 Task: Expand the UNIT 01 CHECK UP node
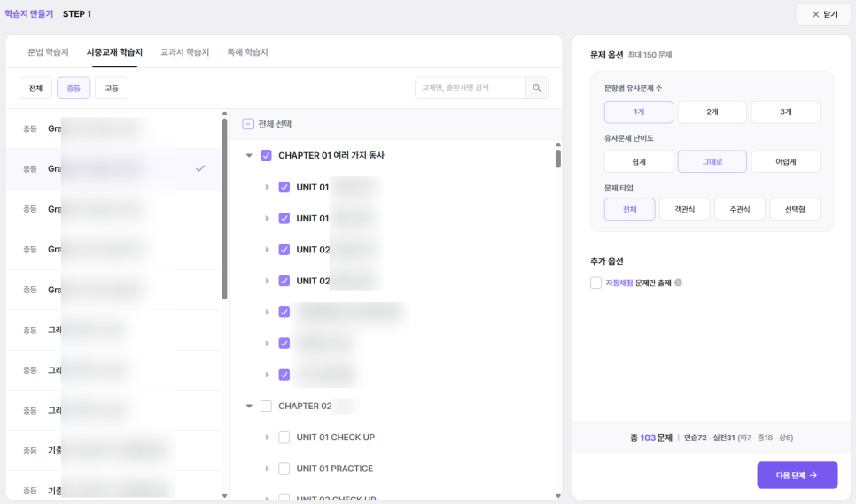click(x=267, y=438)
